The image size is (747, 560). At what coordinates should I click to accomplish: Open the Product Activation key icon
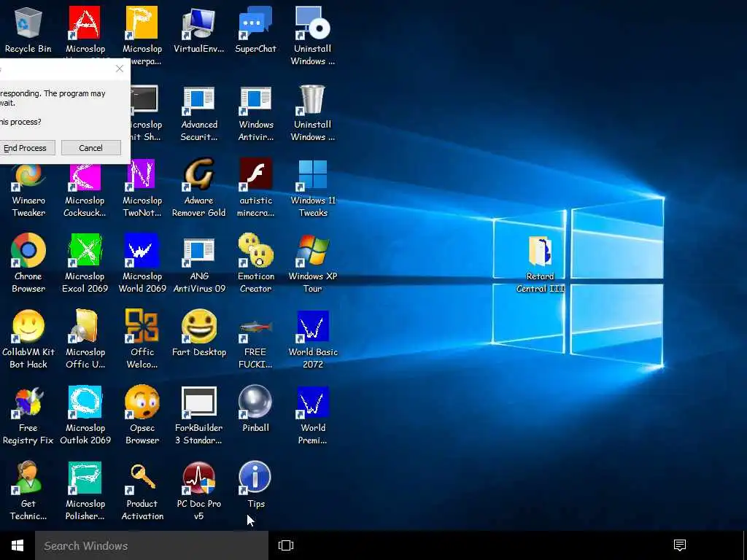coord(142,478)
